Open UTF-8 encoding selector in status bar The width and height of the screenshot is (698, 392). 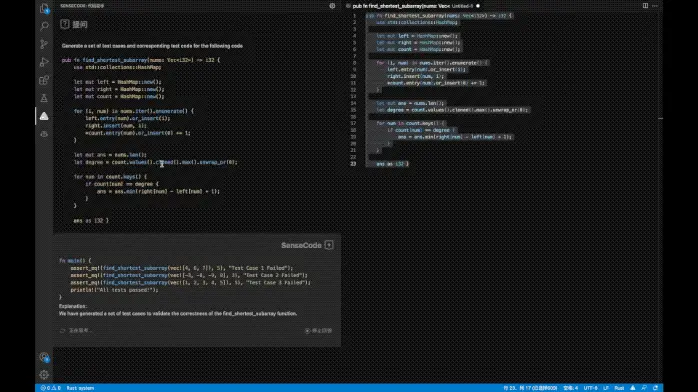[590, 388]
